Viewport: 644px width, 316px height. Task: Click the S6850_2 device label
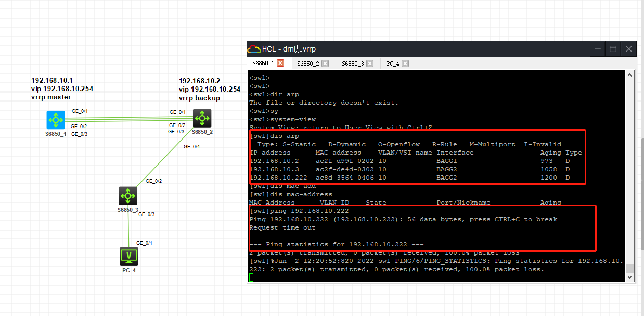click(x=202, y=132)
